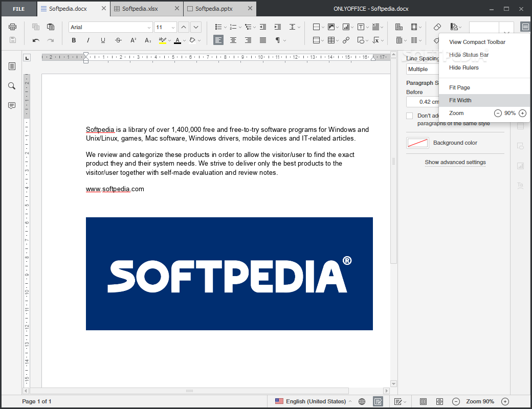Toggle the view settings button at top right
The width and height of the screenshot is (532, 409).
click(x=525, y=27)
